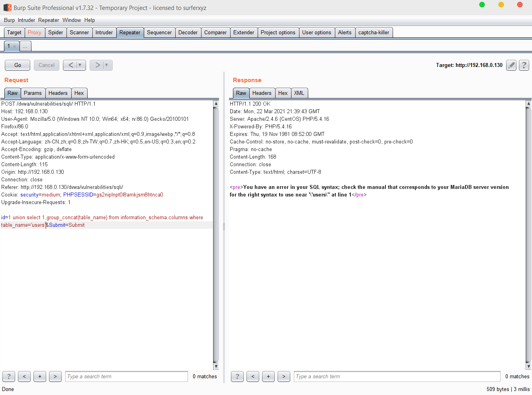The height and width of the screenshot is (395, 532).
Task: Open the Burp menu
Action: [9, 20]
